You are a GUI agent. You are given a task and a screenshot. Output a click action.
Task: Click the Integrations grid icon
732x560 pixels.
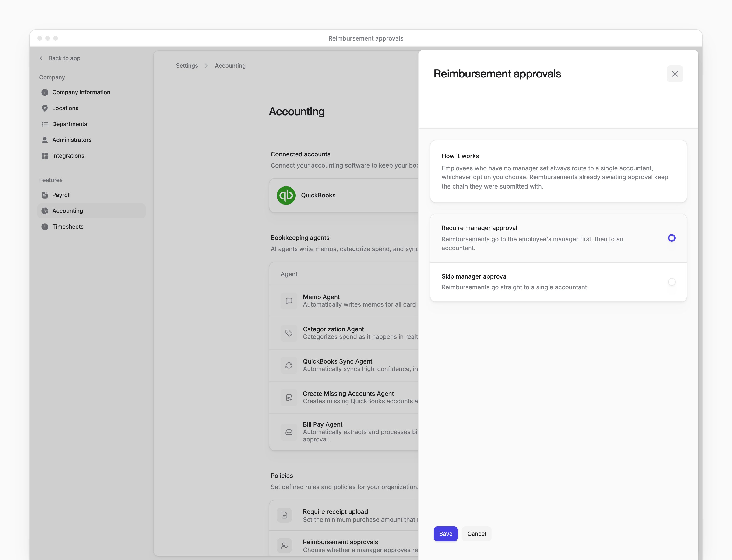(45, 156)
